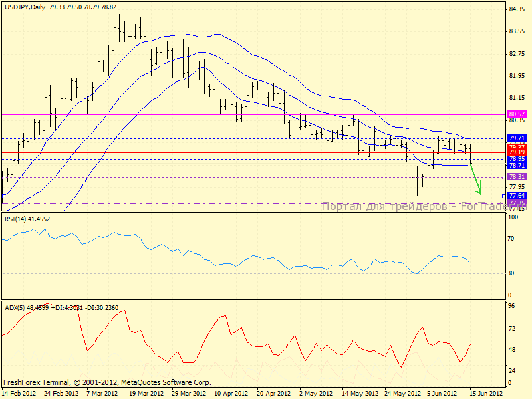Select the blue 78.95 price tag
The height and width of the screenshot is (399, 532).
(517, 159)
